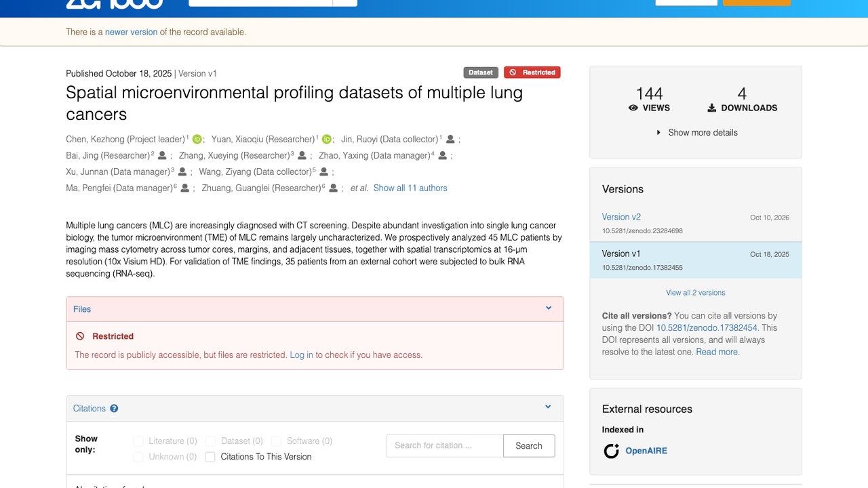
Task: Toggle the Literature (0) checkbox
Action: point(138,441)
